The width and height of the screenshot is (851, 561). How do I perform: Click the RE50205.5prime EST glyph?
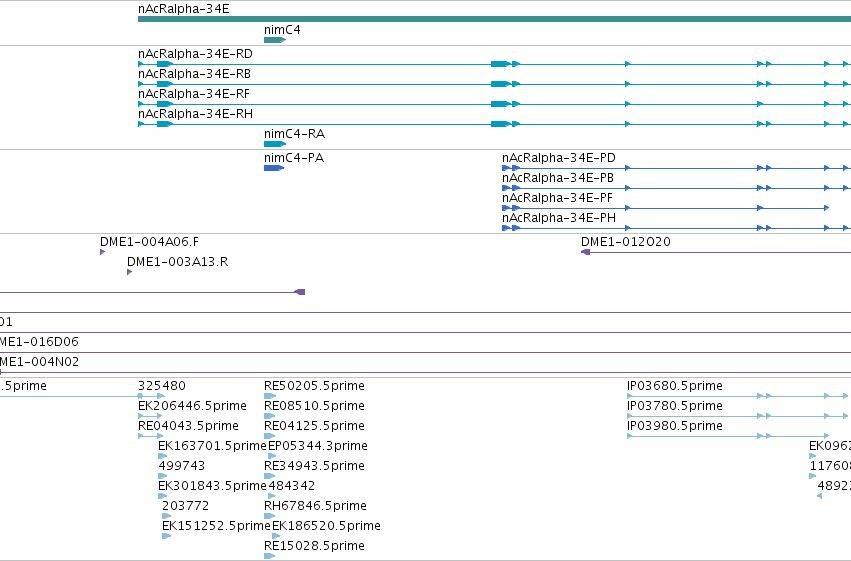270,396
